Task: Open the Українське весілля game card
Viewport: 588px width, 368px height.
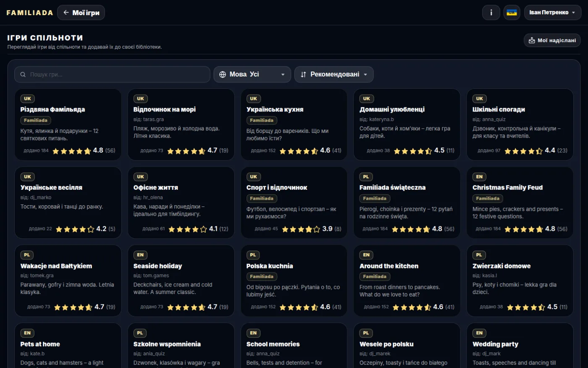Action: click(x=68, y=203)
